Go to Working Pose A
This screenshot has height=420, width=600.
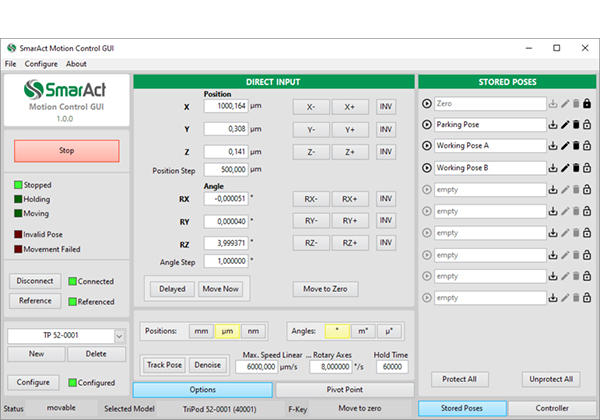[427, 146]
